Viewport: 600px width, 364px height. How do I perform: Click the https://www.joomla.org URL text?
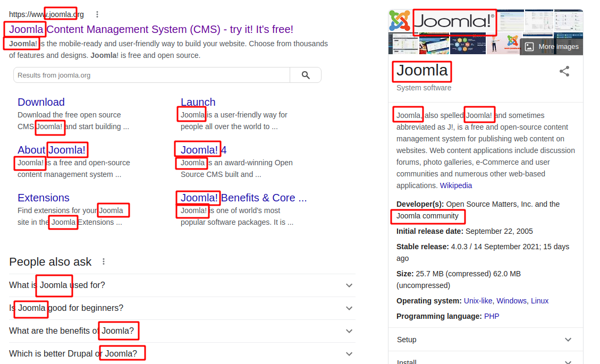coord(46,14)
